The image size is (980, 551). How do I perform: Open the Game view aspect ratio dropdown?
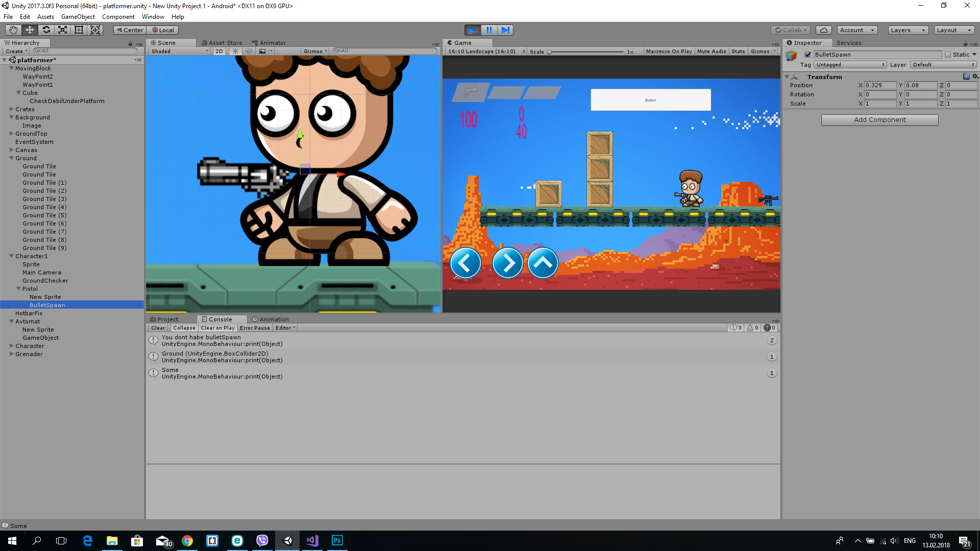[486, 51]
